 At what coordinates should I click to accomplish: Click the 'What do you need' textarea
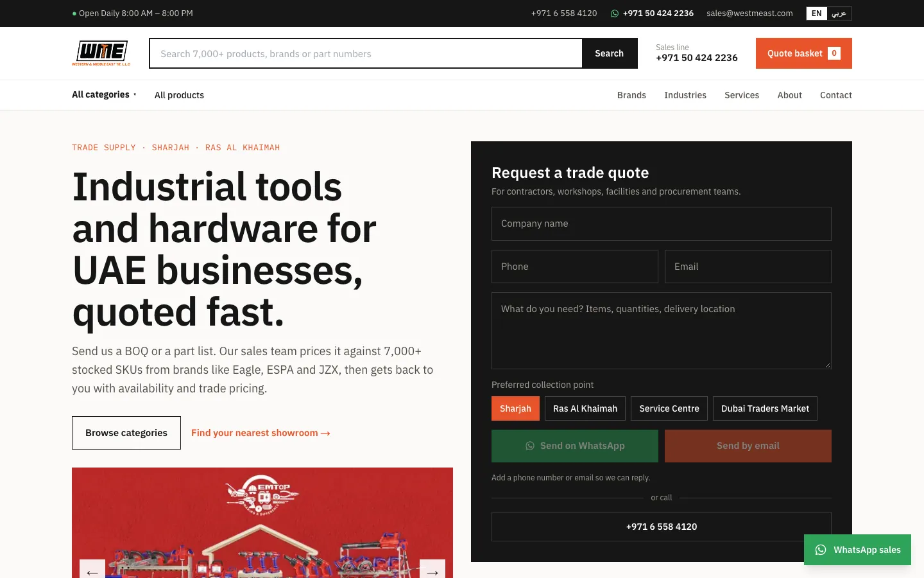[x=662, y=331]
